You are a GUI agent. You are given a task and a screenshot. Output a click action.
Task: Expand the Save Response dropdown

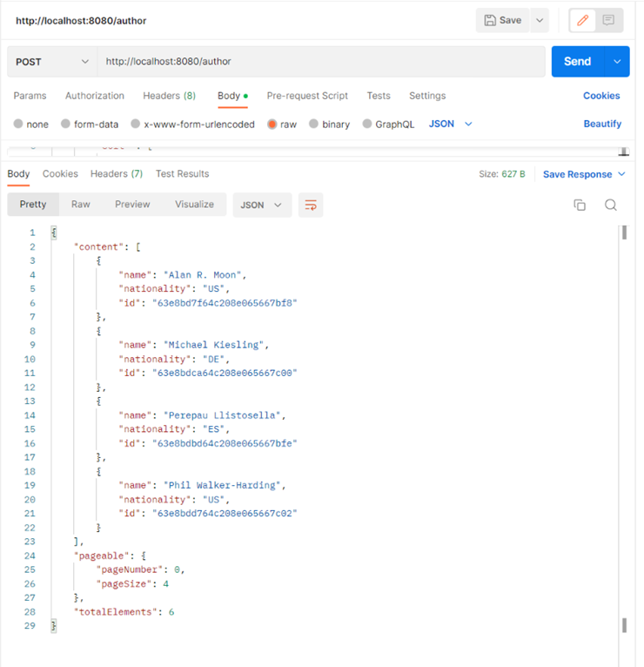621,174
